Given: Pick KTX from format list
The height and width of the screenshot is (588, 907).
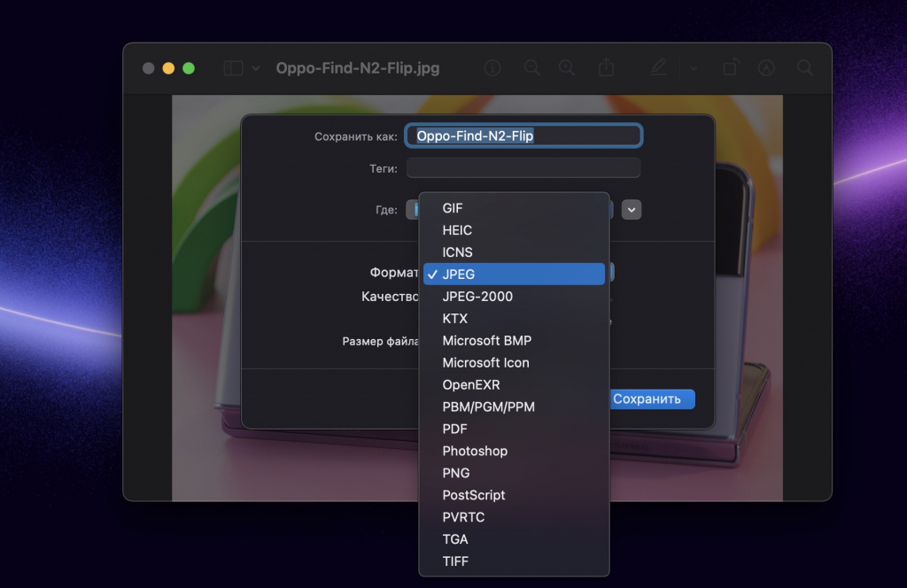Looking at the screenshot, I should coord(515,319).
